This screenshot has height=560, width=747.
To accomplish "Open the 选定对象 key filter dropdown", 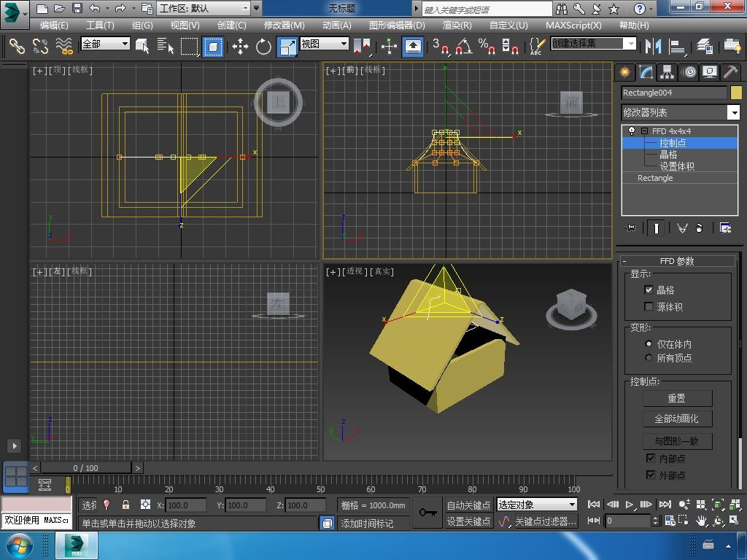I will pos(572,505).
